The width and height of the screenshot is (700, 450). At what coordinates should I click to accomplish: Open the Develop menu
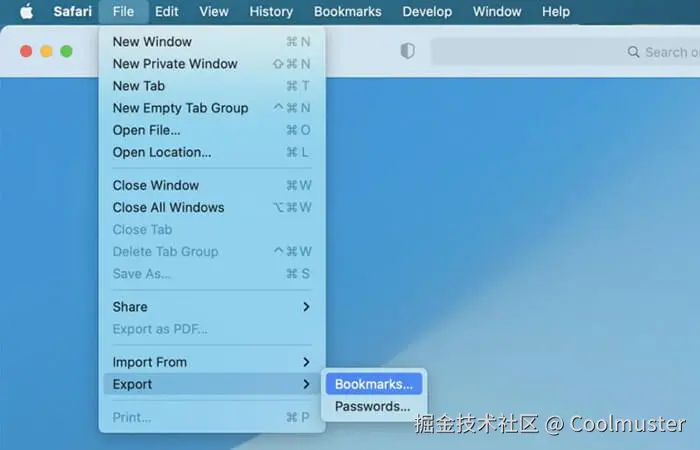[x=427, y=11]
